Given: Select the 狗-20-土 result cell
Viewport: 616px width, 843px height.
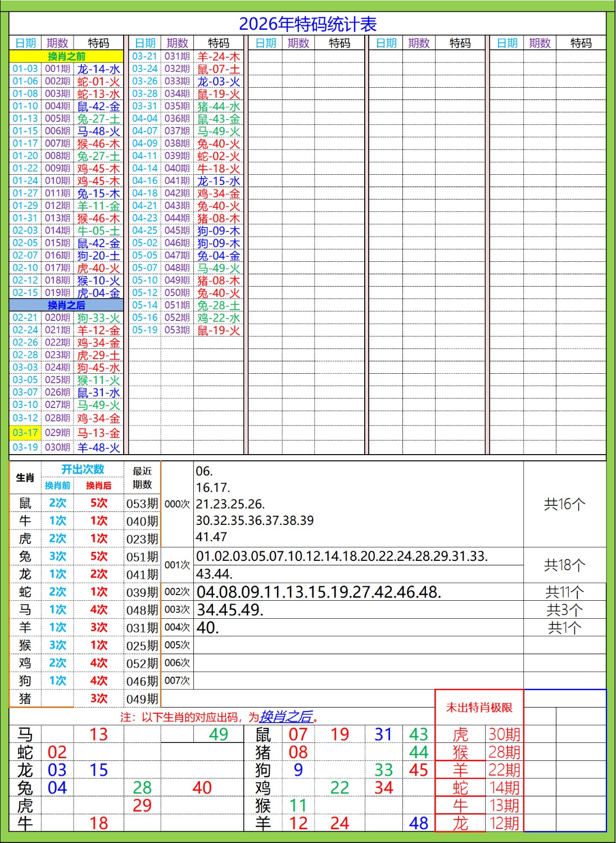Looking at the screenshot, I should (x=99, y=256).
